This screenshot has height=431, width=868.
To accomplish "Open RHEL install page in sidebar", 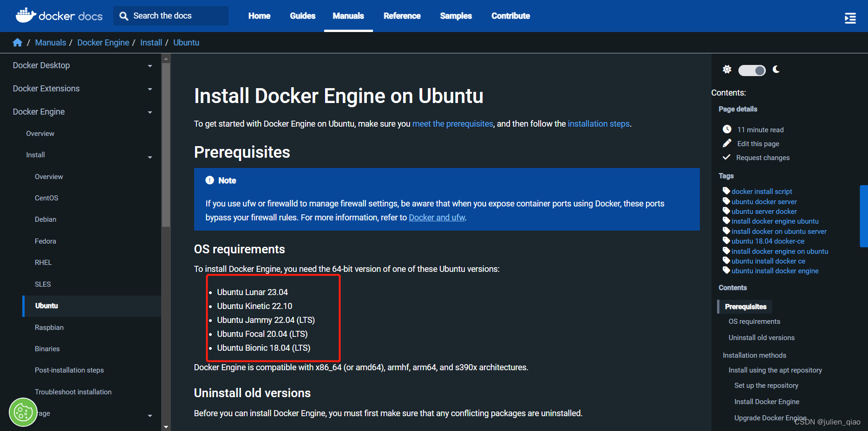I will pos(43,263).
